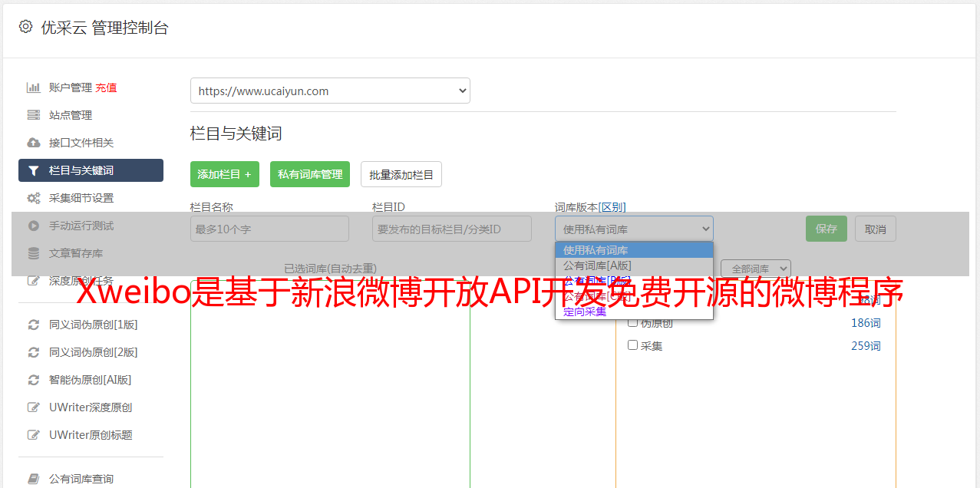This screenshot has width=980, height=488.
Task: Choose 公有词库[A版] in the dropdown list
Action: [x=634, y=265]
